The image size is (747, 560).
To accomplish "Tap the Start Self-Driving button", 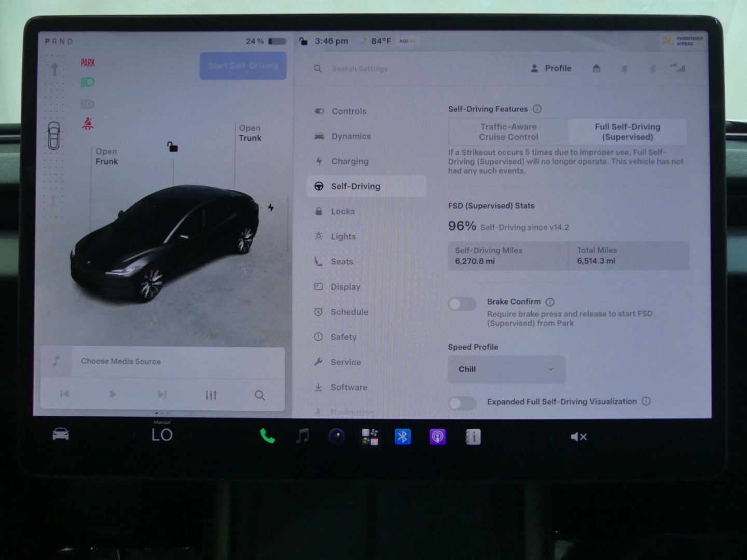I will click(x=243, y=66).
